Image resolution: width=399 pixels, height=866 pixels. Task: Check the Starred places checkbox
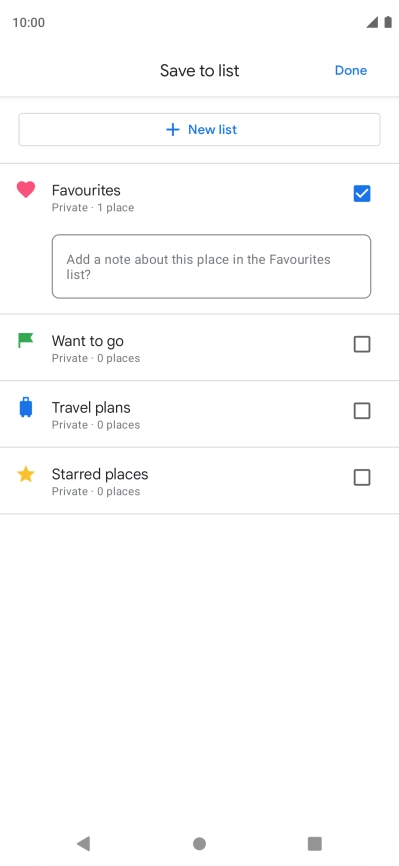tap(362, 477)
